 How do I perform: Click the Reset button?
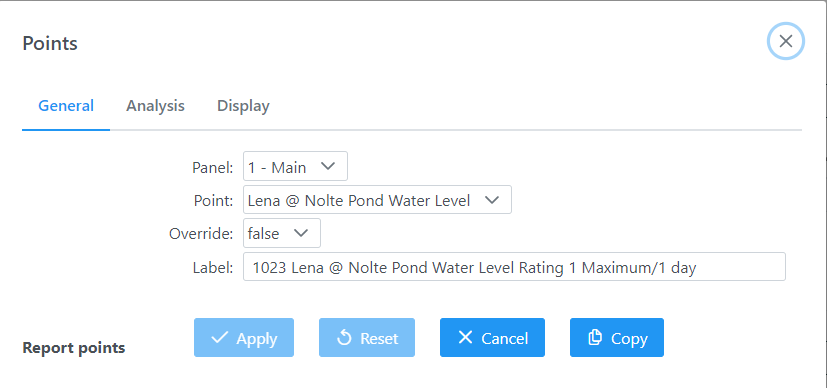coord(367,337)
